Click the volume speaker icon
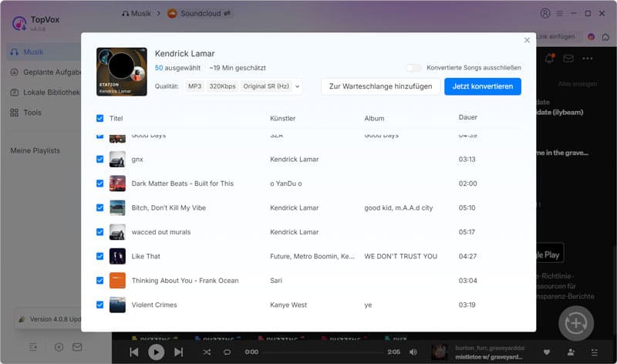Image resolution: width=617 pixels, height=364 pixels. pos(413,352)
